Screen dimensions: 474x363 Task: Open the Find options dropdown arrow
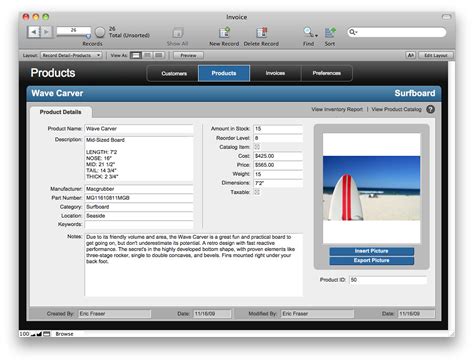pyautogui.click(x=316, y=35)
